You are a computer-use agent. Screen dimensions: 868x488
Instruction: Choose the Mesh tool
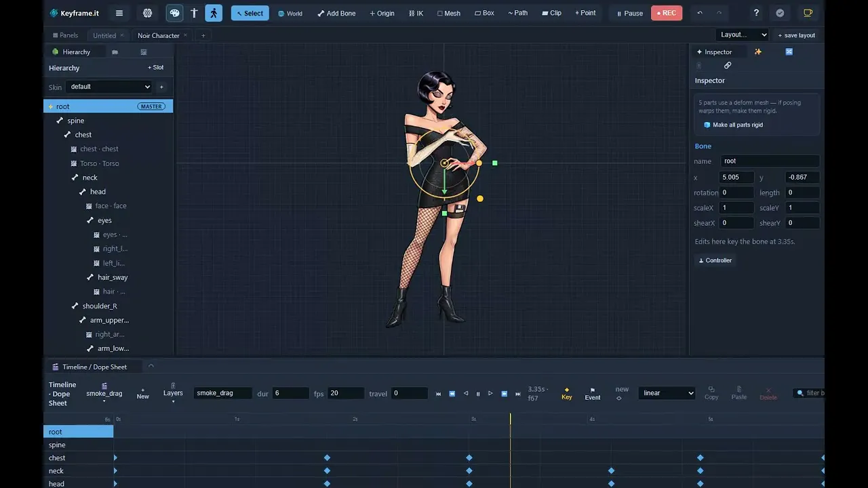449,13
